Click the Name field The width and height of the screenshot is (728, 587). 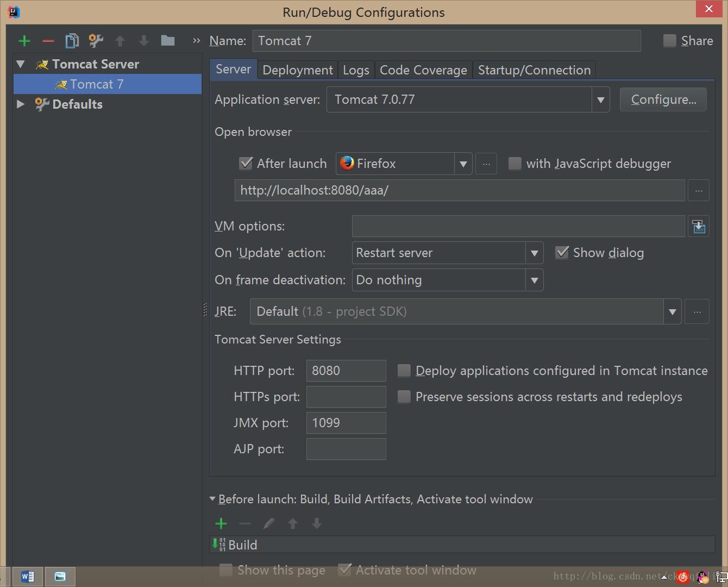[x=447, y=41]
